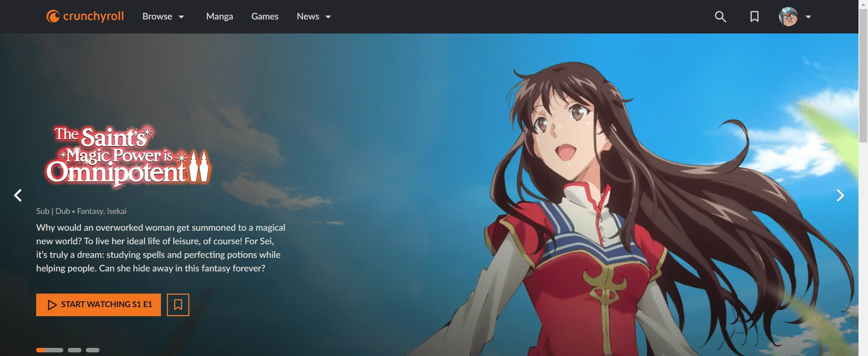Go to previous carousel slide
This screenshot has width=868, height=356.
(x=18, y=195)
